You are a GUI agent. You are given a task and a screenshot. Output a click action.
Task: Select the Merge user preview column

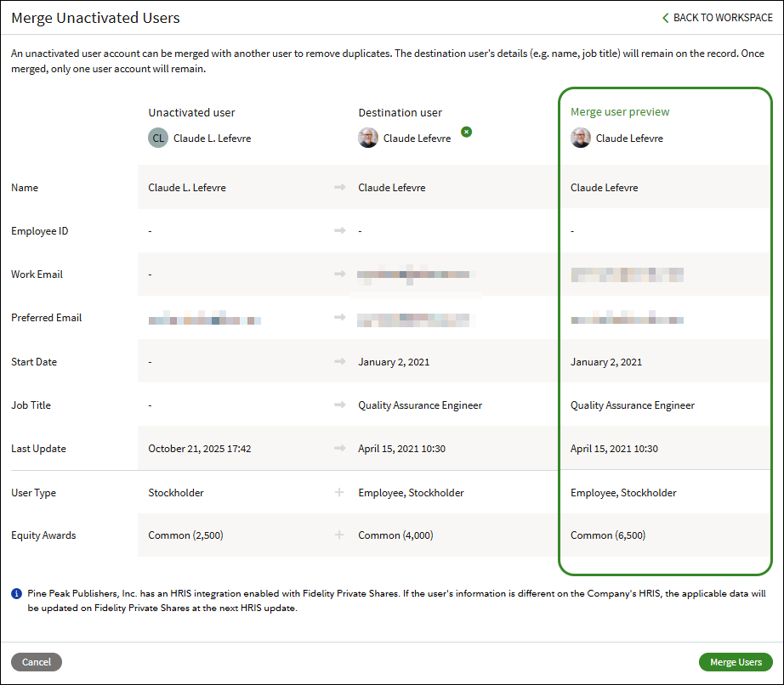[x=666, y=327]
